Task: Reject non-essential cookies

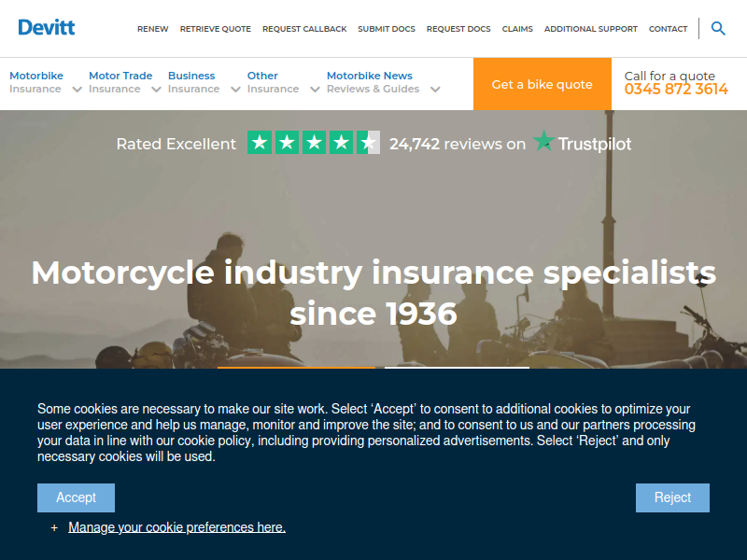Action: pyautogui.click(x=672, y=497)
